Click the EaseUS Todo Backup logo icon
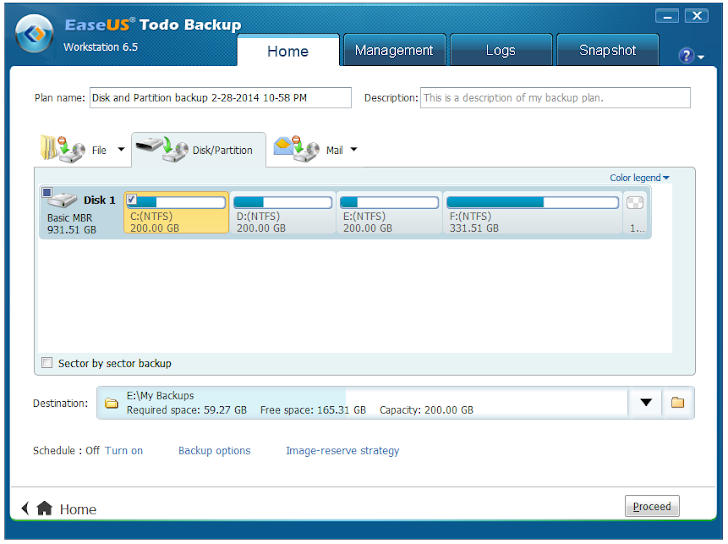The image size is (728, 544). click(34, 33)
